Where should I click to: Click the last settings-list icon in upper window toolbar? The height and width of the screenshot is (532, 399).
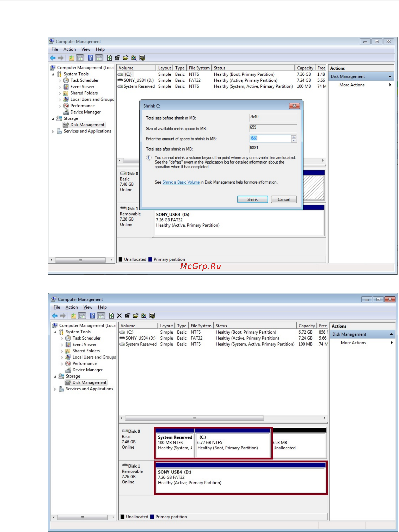(142, 58)
